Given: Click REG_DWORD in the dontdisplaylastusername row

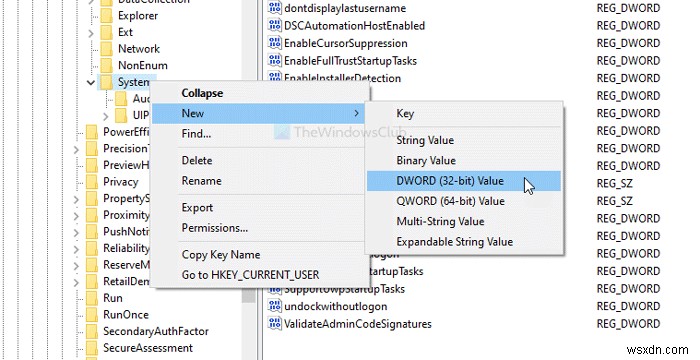Looking at the screenshot, I should [628, 8].
